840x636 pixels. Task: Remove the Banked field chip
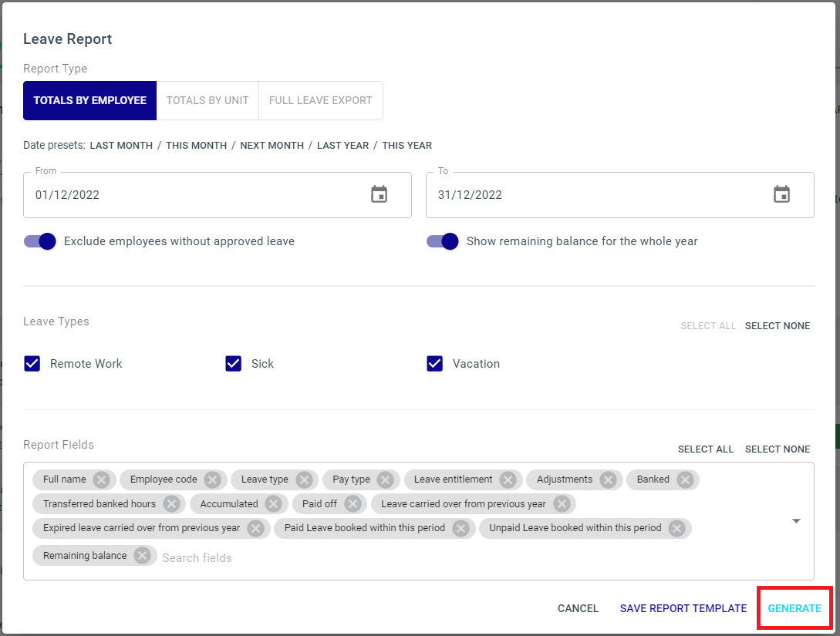tap(685, 480)
